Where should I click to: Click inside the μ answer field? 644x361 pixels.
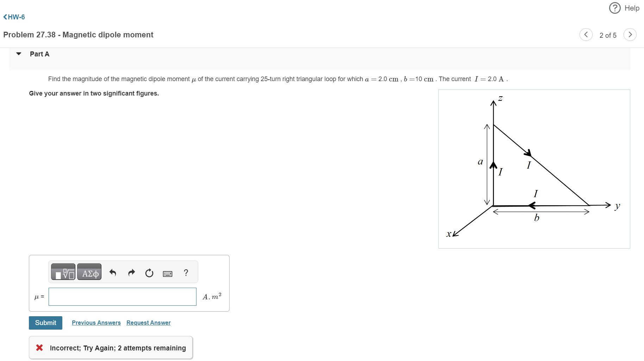[122, 296]
